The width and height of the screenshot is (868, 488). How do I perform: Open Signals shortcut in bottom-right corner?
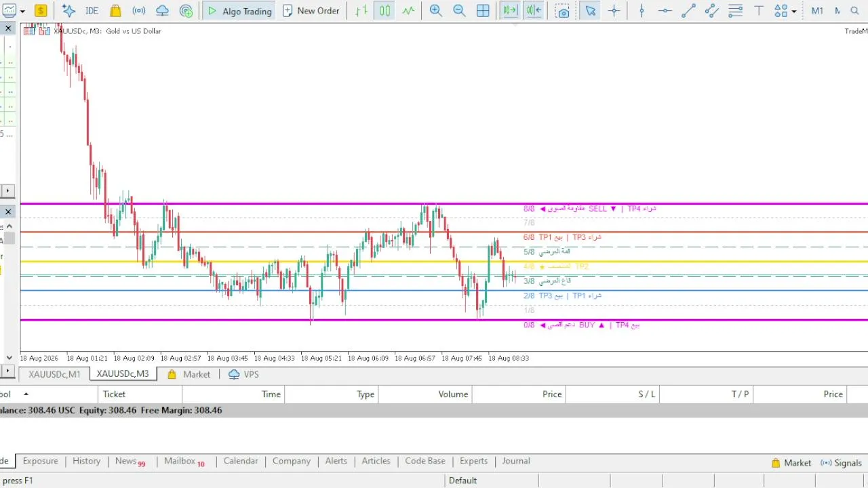tap(841, 463)
